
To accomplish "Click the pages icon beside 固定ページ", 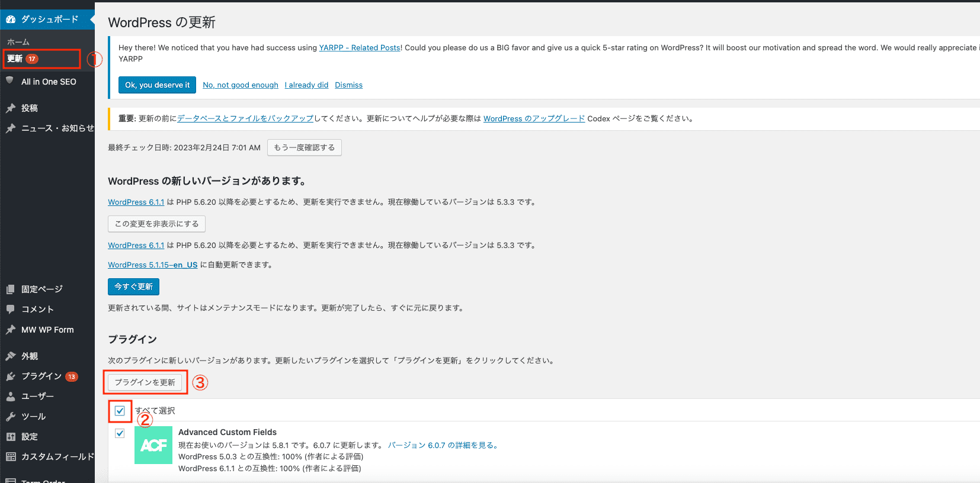I will tap(11, 289).
